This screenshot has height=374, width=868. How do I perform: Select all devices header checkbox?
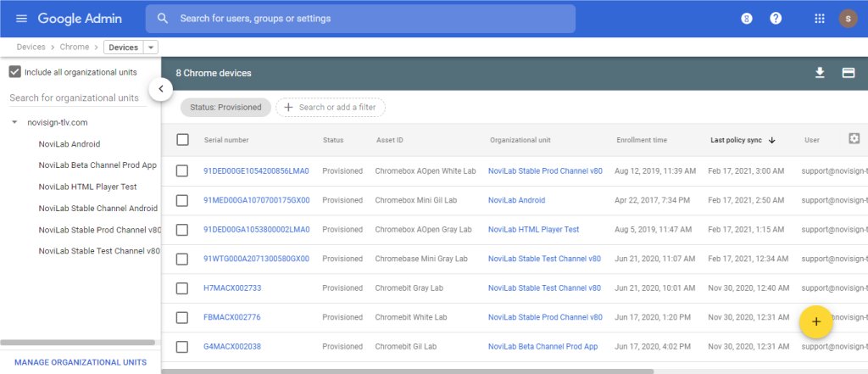[183, 140]
